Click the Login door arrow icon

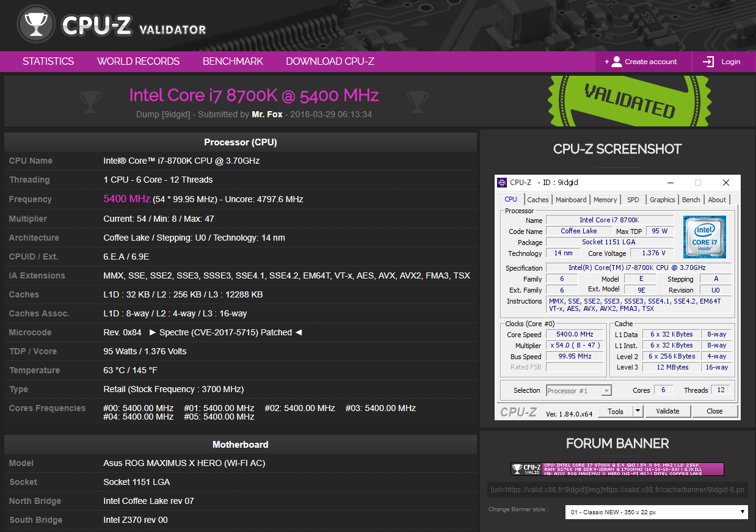point(708,62)
